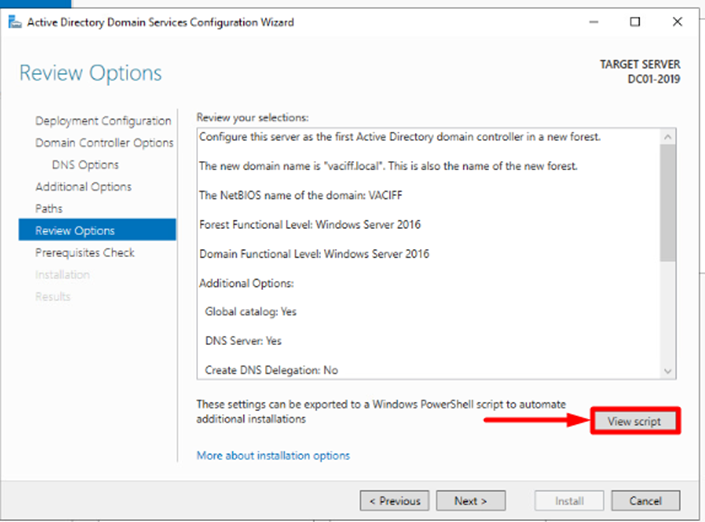Select DNS Options in the sidebar
The width and height of the screenshot is (705, 522).
pyautogui.click(x=85, y=165)
